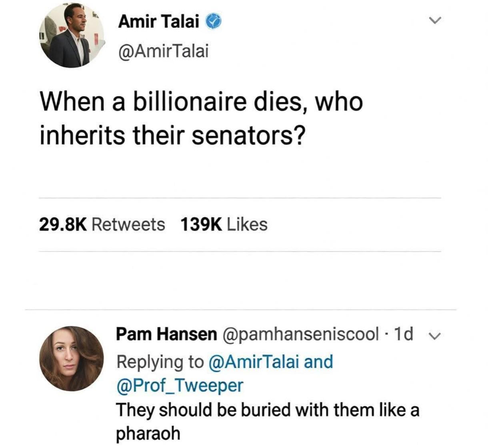Click the 1d timestamp on the reply
This screenshot has width=488, height=448.
coord(403,333)
